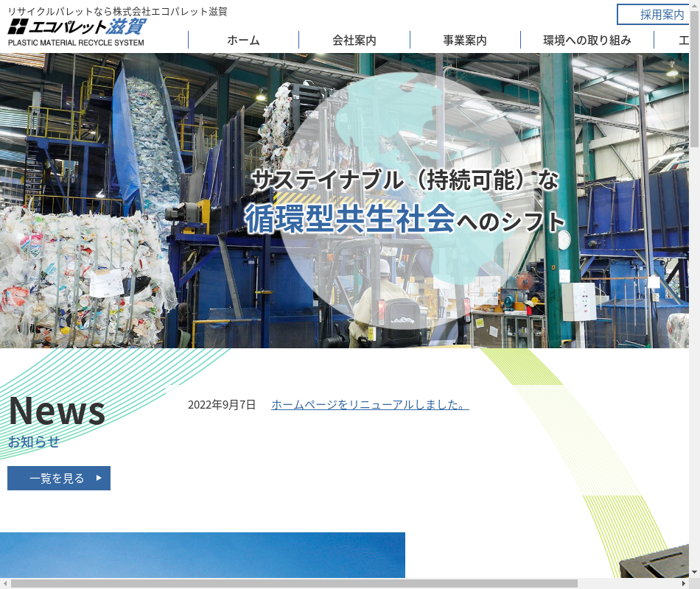Image resolution: width=700 pixels, height=589 pixels.
Task: Click the vertical scrollbar down arrow
Action: point(694,572)
